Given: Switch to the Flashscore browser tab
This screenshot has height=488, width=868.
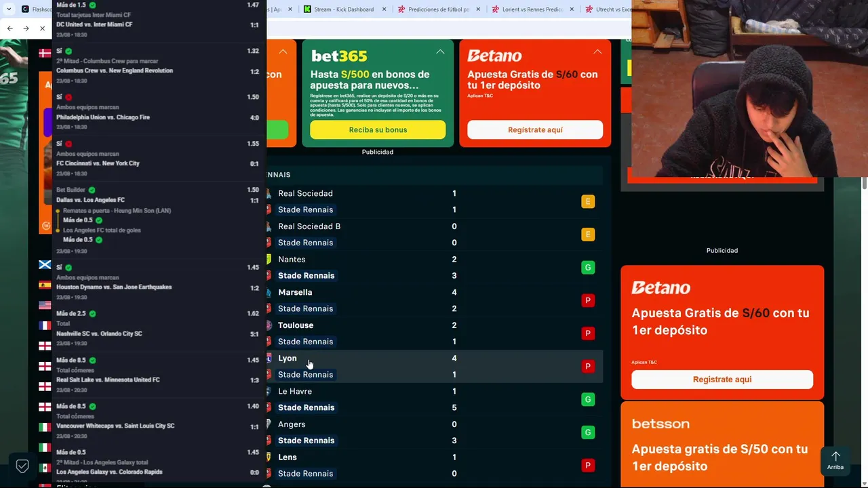Looking at the screenshot, I should coord(36,9).
